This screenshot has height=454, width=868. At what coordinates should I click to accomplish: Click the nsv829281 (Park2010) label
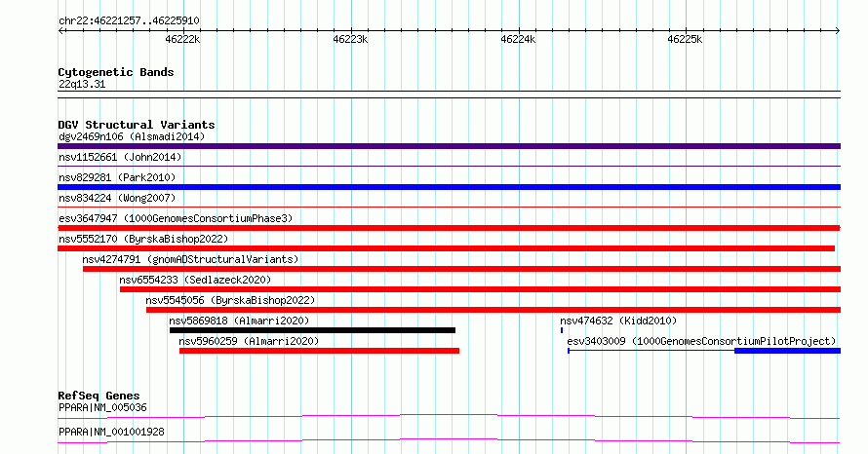click(x=117, y=177)
